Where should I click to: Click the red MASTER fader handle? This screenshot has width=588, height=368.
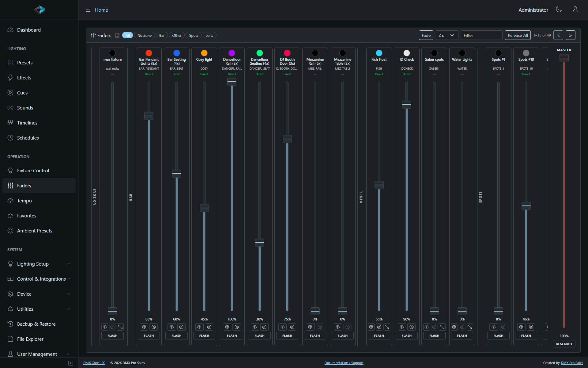click(564, 58)
